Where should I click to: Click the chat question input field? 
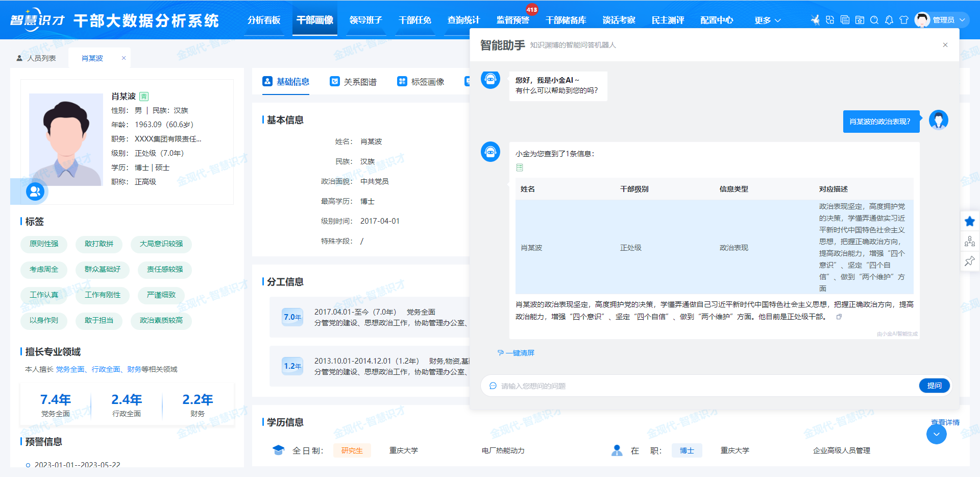coord(664,386)
